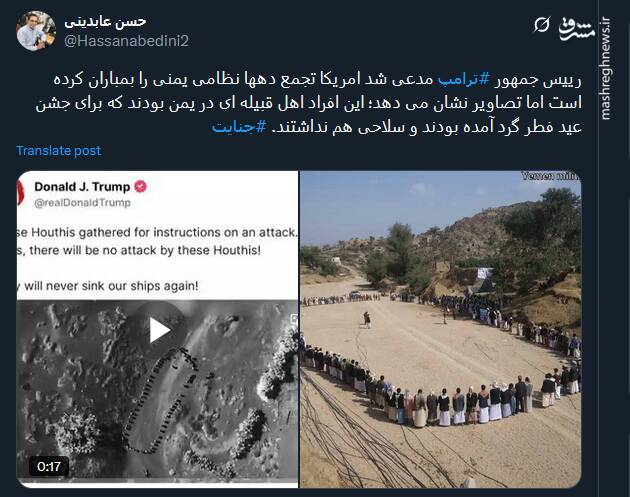
Task: Play the embedded aerial video
Action: tap(160, 330)
